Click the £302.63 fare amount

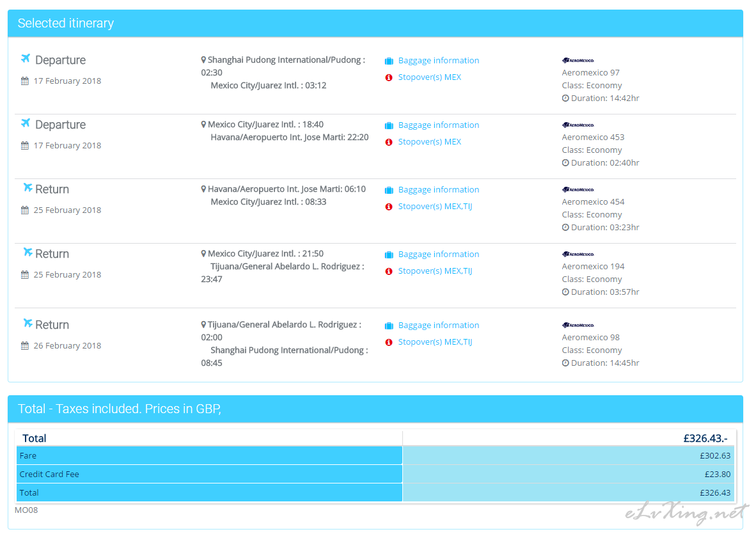tap(715, 455)
